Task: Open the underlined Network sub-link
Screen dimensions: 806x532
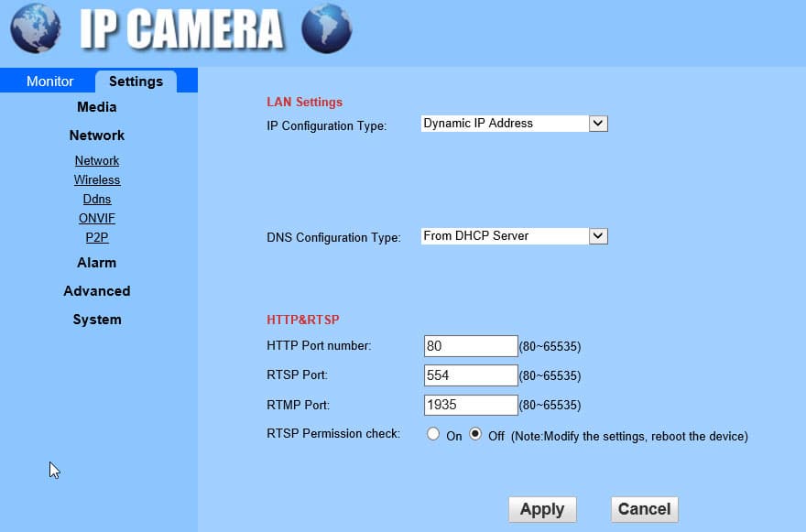Action: (97, 160)
